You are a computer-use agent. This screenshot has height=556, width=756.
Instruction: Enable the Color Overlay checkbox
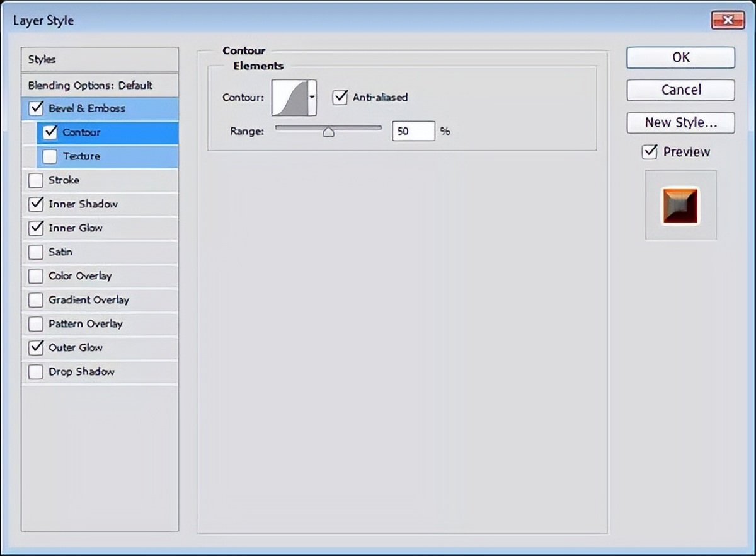point(36,276)
